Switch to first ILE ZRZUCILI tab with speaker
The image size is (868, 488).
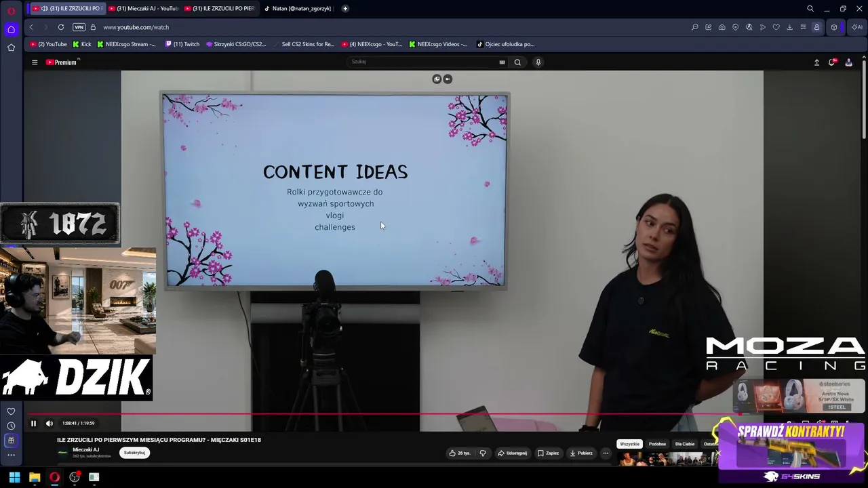[67, 9]
